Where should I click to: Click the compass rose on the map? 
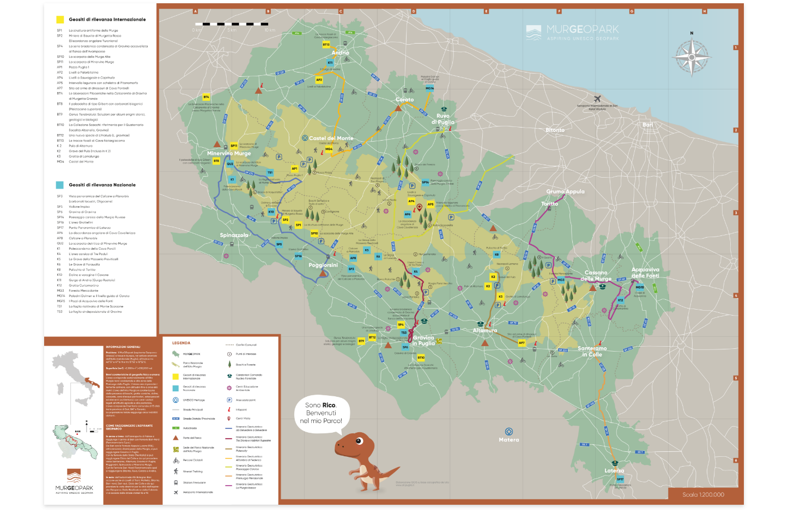[692, 57]
